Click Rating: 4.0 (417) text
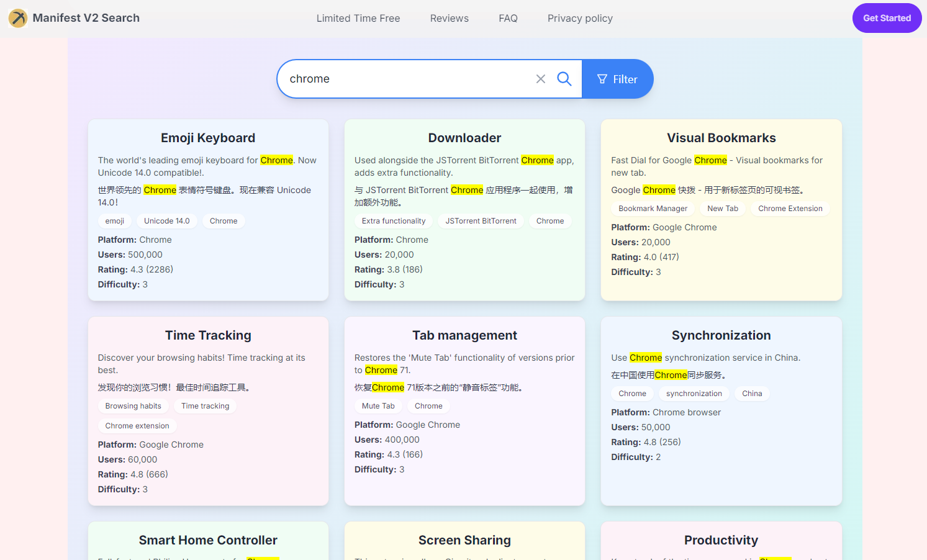Image resolution: width=927 pixels, height=560 pixels. pos(645,257)
